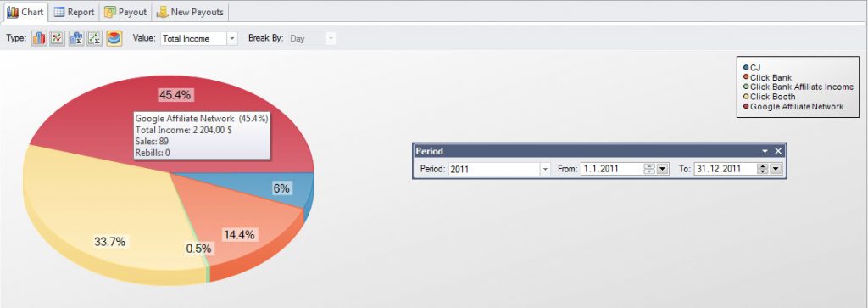This screenshot has height=308, width=868.
Task: Select the bar chart type icon
Action: 39,38
